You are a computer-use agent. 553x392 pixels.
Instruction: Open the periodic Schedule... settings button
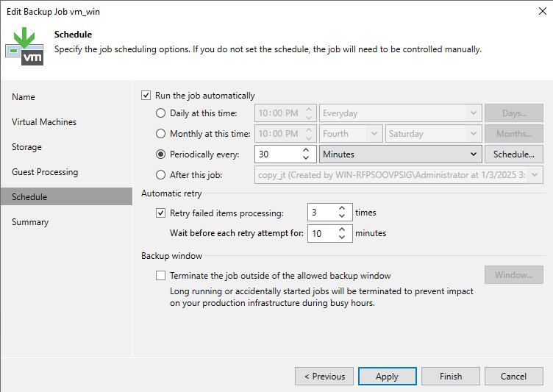click(513, 154)
